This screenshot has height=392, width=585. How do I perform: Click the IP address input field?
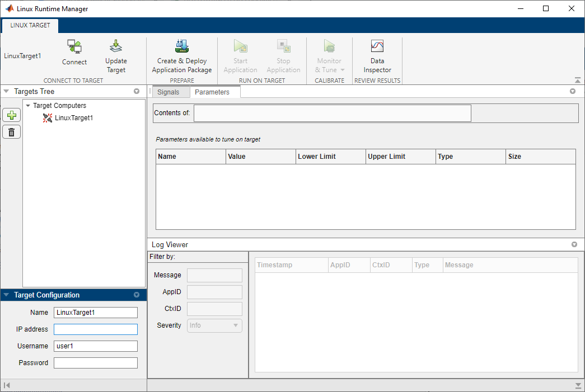click(95, 329)
